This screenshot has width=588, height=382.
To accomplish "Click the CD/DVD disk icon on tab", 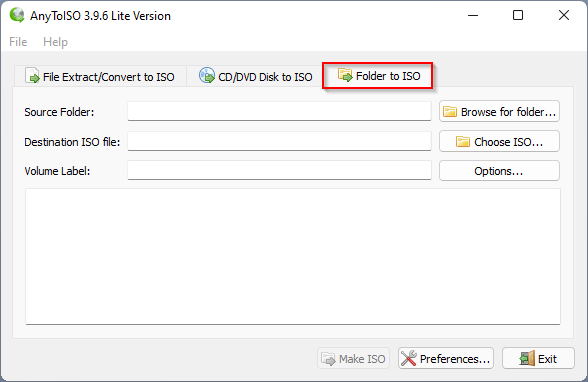I will pyautogui.click(x=207, y=75).
